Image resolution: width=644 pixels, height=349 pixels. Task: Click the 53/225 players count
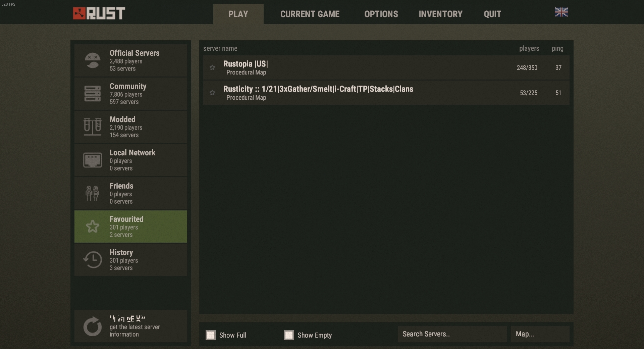pyautogui.click(x=529, y=93)
